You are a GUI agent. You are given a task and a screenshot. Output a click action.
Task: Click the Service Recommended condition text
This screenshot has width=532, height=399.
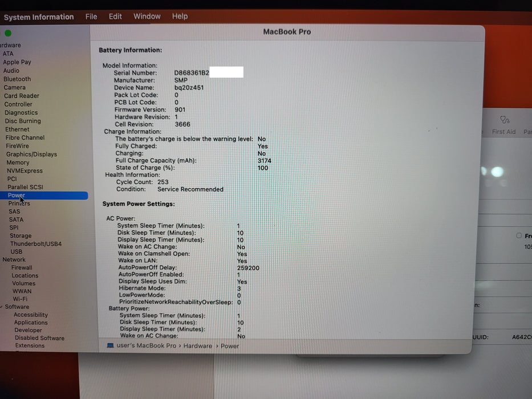tap(190, 189)
